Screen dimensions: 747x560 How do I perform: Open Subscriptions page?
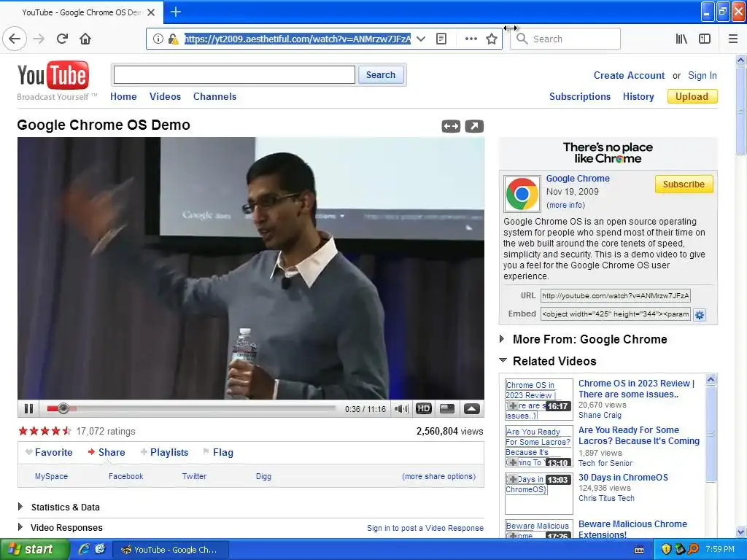point(580,96)
